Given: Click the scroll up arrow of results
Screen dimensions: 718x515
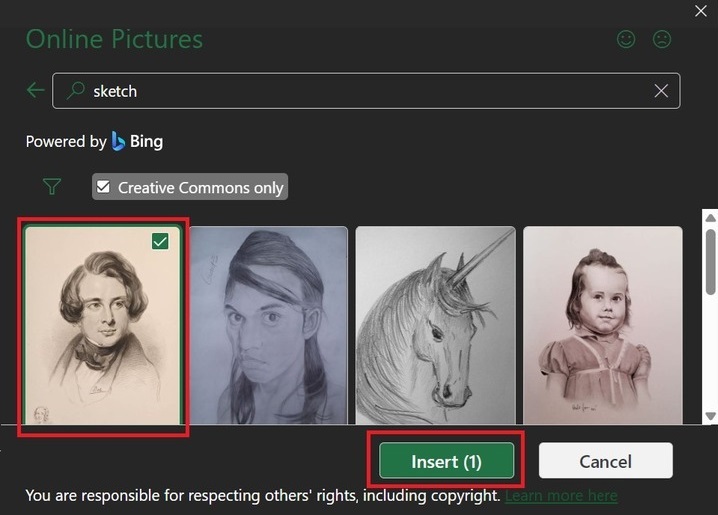Looking at the screenshot, I should [709, 217].
